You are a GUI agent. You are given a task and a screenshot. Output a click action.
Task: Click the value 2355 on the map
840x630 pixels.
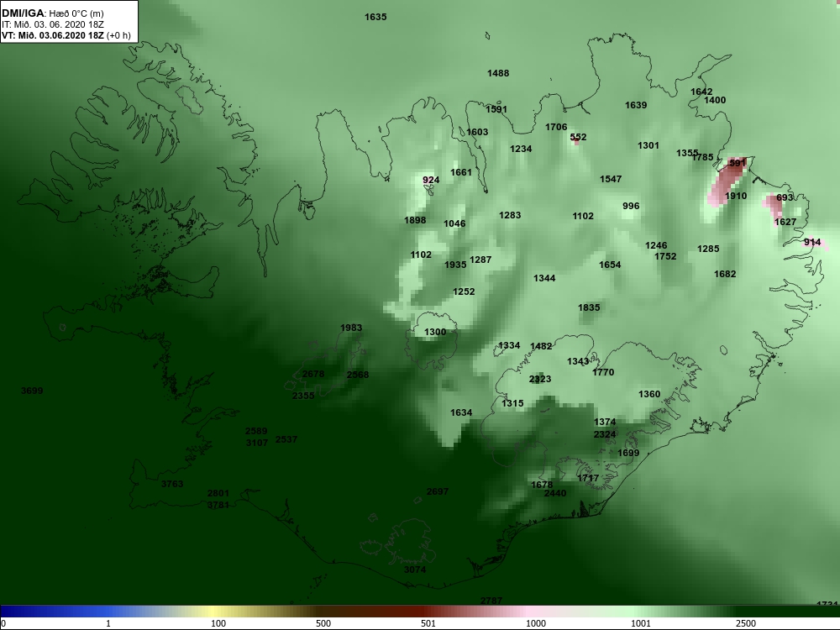[x=303, y=396]
